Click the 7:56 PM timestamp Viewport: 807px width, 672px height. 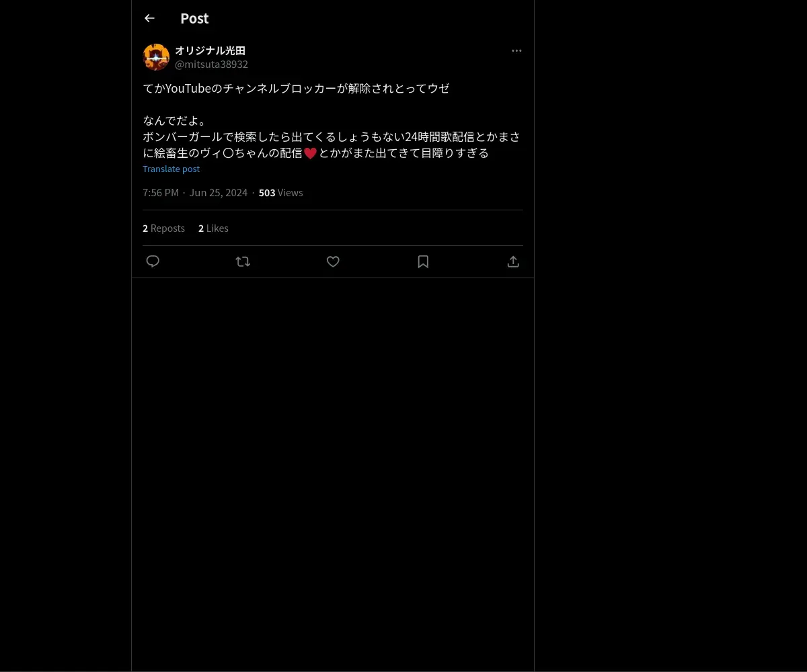[161, 193]
